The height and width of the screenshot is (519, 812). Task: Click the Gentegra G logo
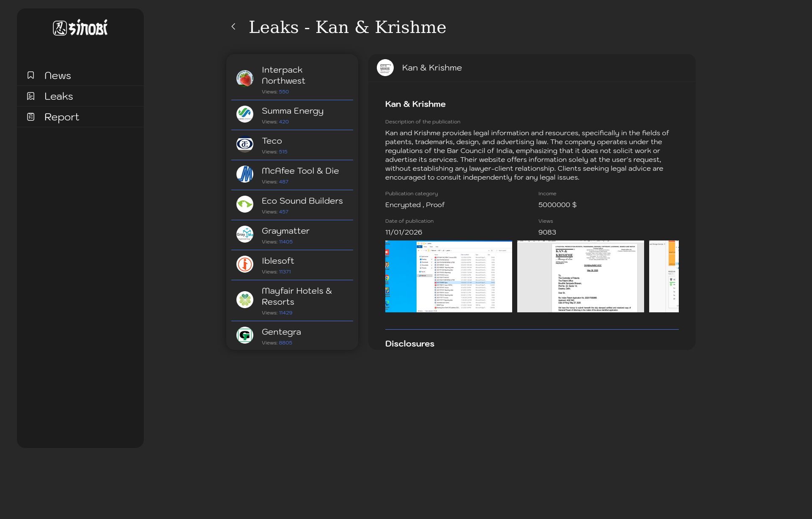[245, 335]
